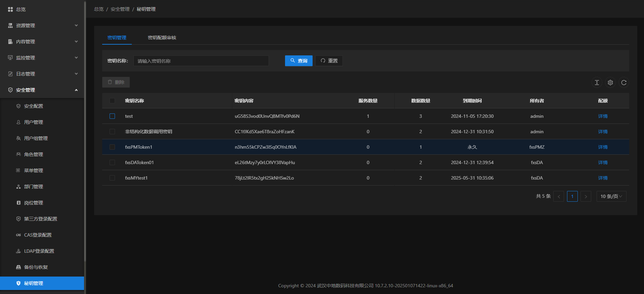
Task: Click the 到期时间 column header
Action: tap(472, 101)
